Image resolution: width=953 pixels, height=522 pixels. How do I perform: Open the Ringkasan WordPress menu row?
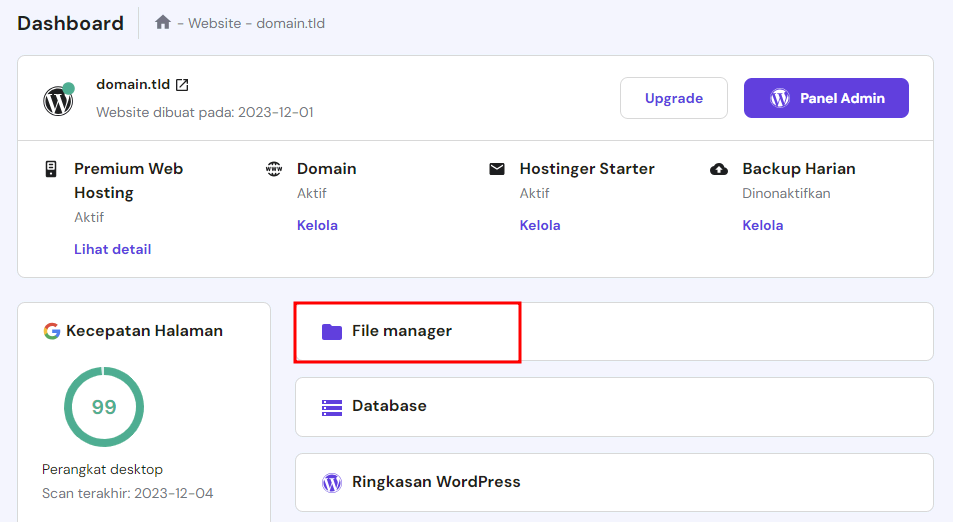[613, 483]
